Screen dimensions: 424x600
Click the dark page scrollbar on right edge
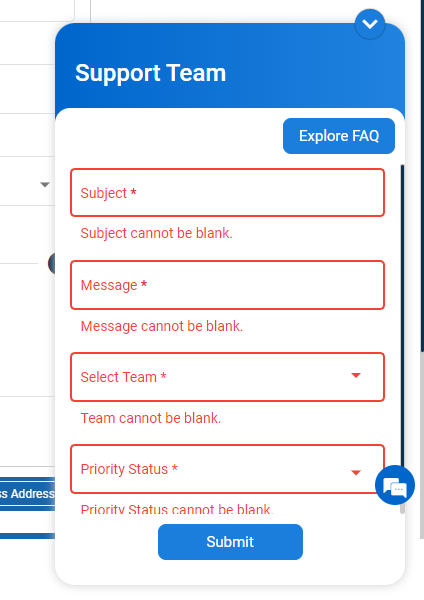click(422, 176)
